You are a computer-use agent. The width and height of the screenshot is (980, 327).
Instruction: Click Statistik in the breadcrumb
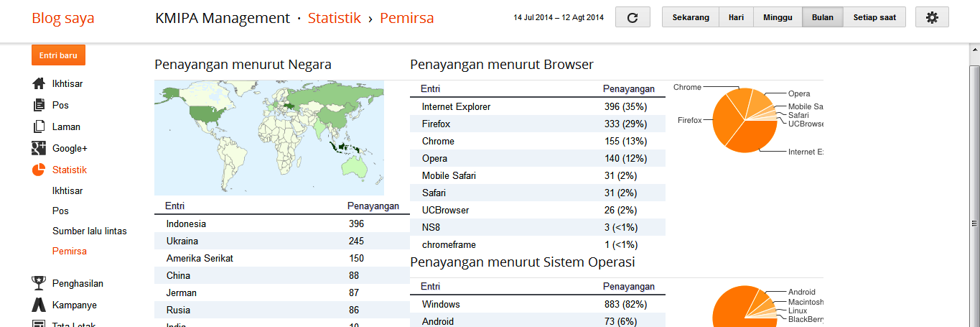[335, 18]
